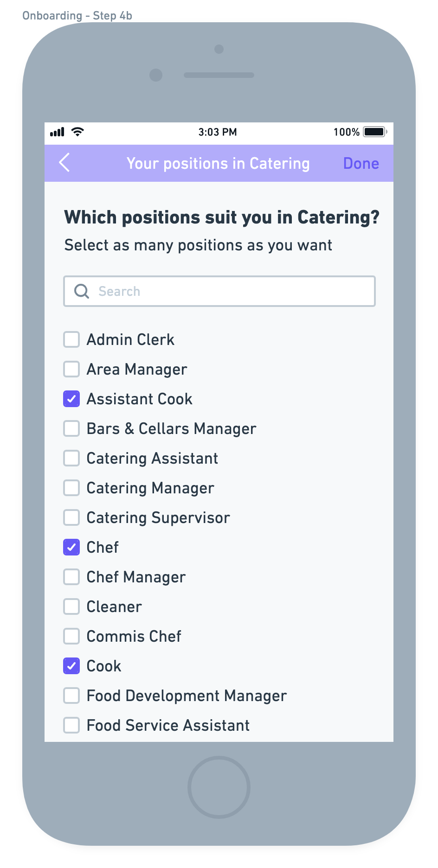Tap the Cleaner position label

114,606
